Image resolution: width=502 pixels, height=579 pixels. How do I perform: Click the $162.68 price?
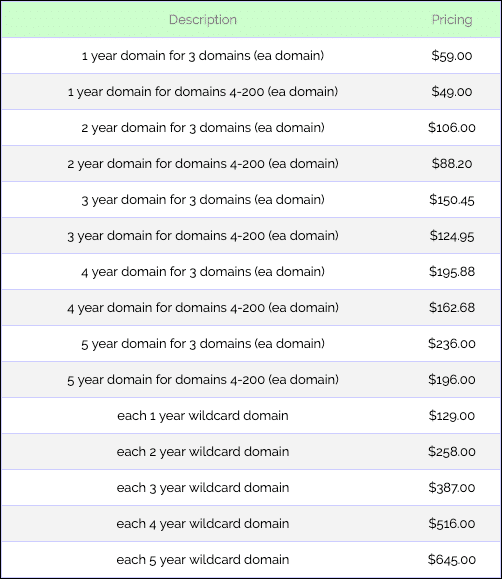point(452,308)
